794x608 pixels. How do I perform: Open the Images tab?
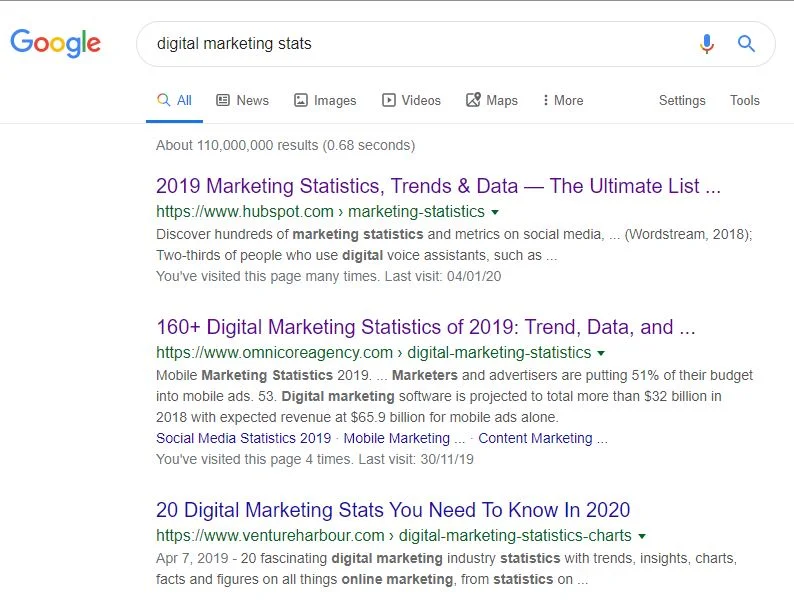click(x=325, y=100)
